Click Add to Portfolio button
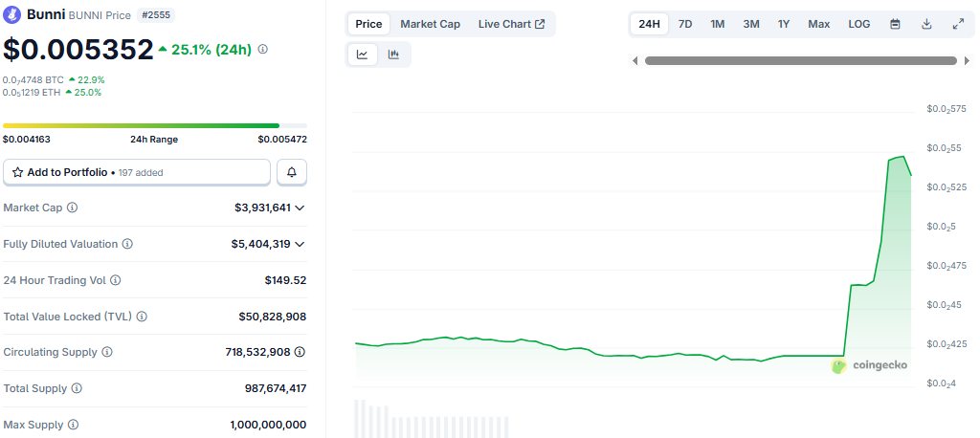The image size is (980, 438). [137, 172]
